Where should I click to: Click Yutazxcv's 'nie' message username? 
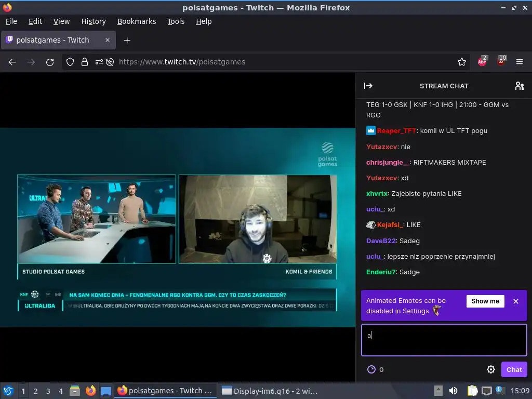[382, 147]
